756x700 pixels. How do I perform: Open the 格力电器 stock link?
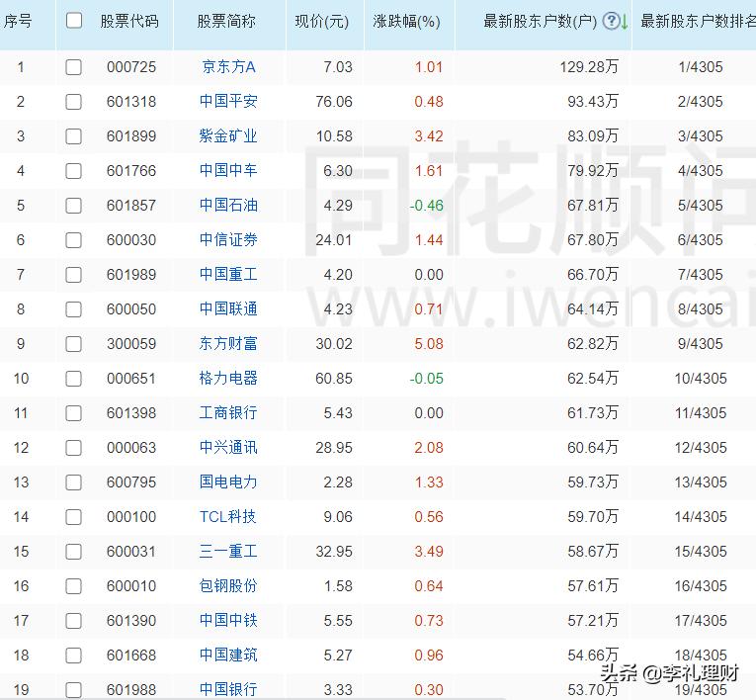tap(228, 379)
